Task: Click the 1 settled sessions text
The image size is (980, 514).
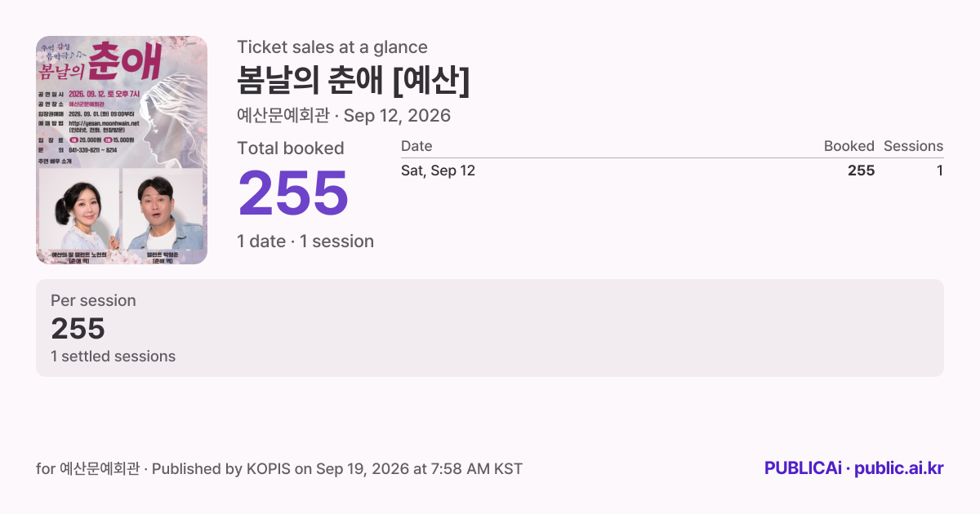Action: coord(113,357)
